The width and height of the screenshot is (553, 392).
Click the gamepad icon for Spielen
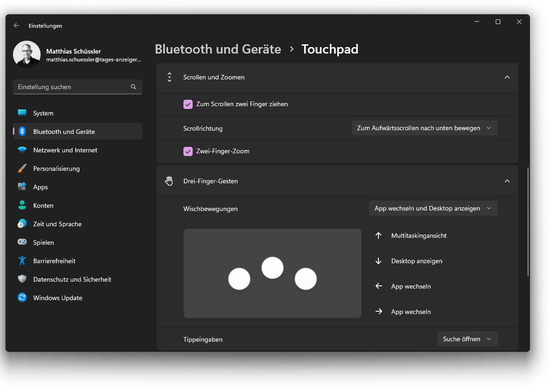click(22, 242)
